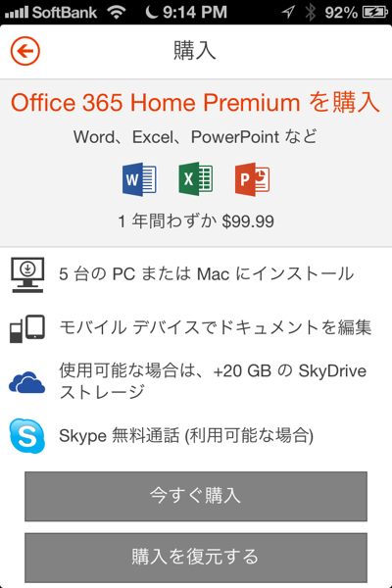
Task: Tap the +20 GB SkyDrive storage text
Action: [213, 381]
